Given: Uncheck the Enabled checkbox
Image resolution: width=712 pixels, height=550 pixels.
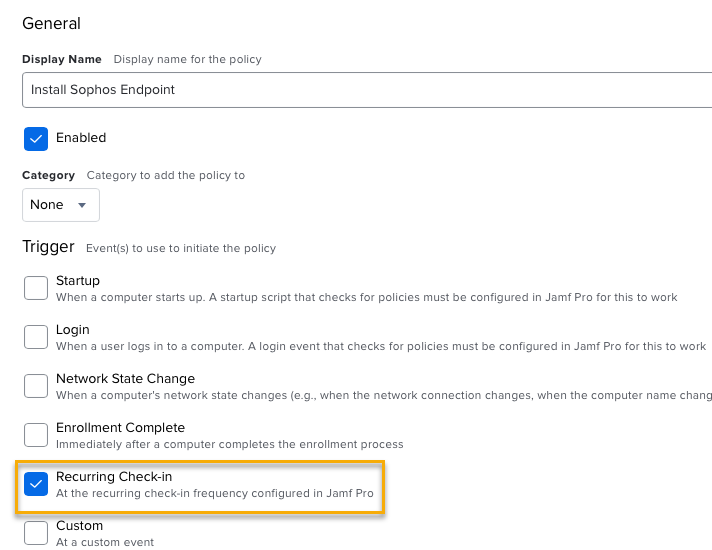Looking at the screenshot, I should point(36,138).
